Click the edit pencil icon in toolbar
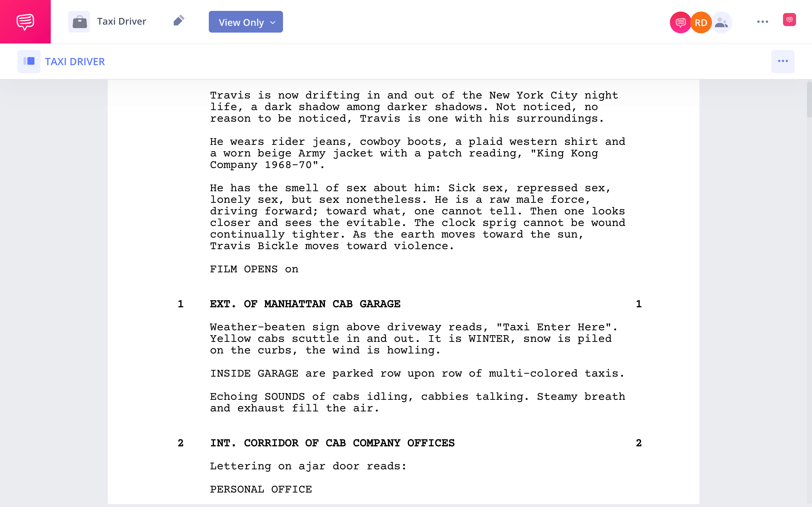Image resolution: width=812 pixels, height=507 pixels. (179, 22)
